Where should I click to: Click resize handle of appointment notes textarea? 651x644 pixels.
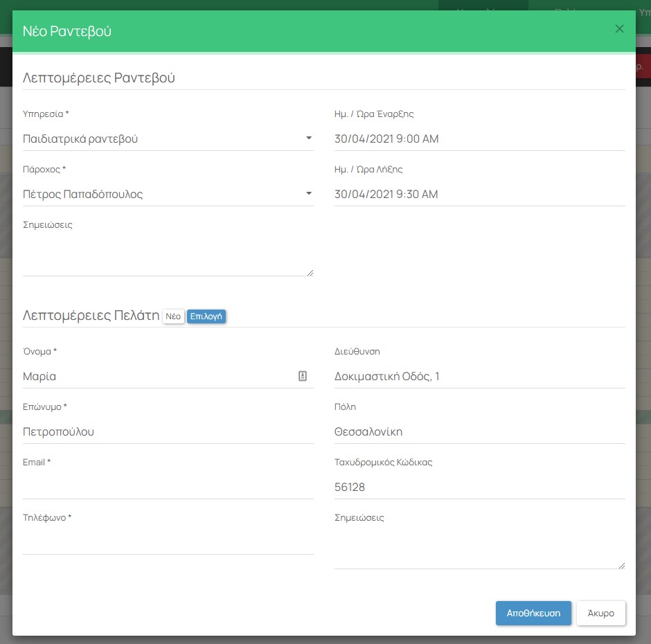click(310, 273)
